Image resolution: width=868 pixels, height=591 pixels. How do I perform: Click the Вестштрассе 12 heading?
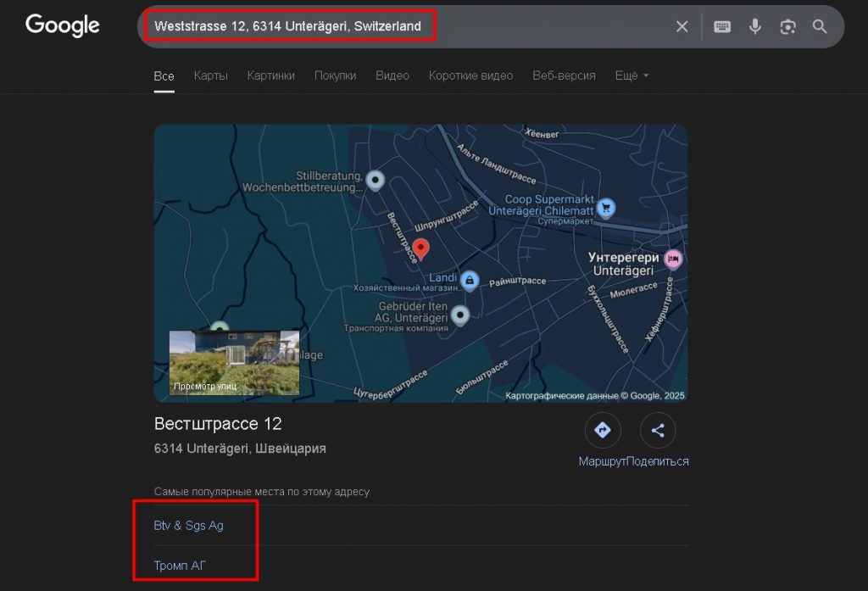218,424
